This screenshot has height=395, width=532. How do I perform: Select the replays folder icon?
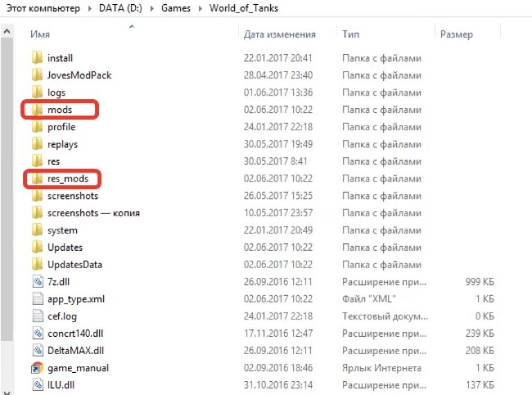coord(37,144)
